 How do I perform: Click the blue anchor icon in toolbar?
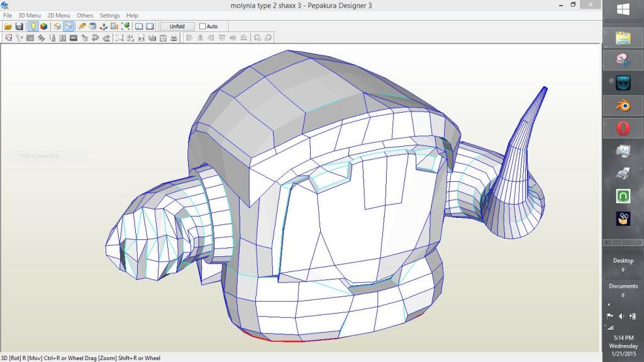(x=104, y=26)
